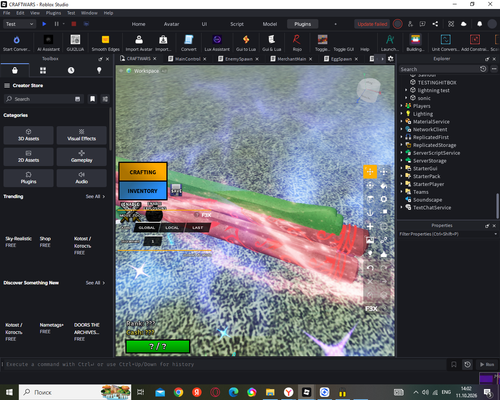
Task: Open script tabs settings gear
Action: 391,59
